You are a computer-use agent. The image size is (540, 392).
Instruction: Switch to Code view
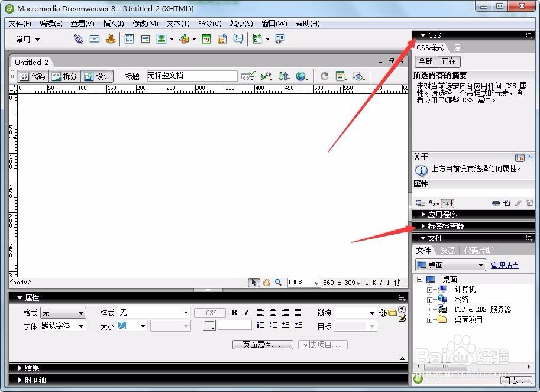coord(33,76)
